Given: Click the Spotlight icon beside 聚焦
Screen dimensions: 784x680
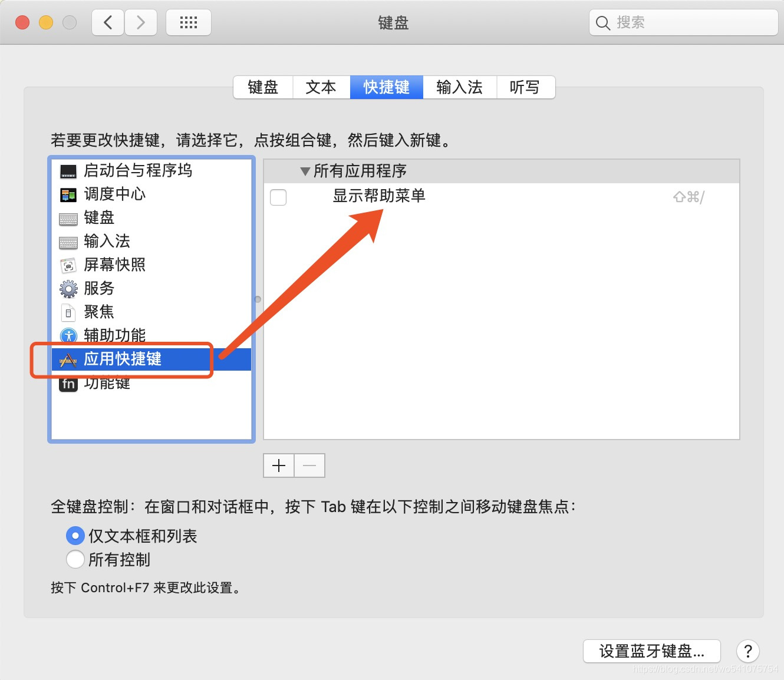Looking at the screenshot, I should [68, 312].
